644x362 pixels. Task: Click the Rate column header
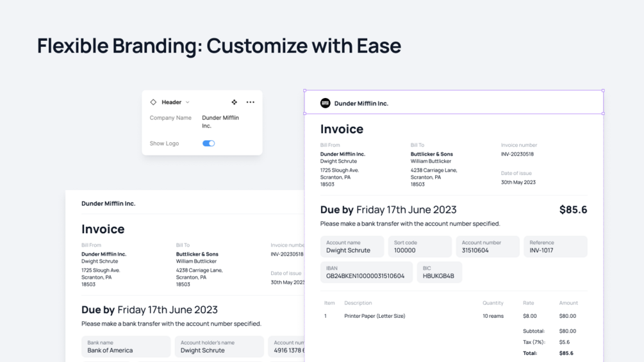(x=528, y=303)
